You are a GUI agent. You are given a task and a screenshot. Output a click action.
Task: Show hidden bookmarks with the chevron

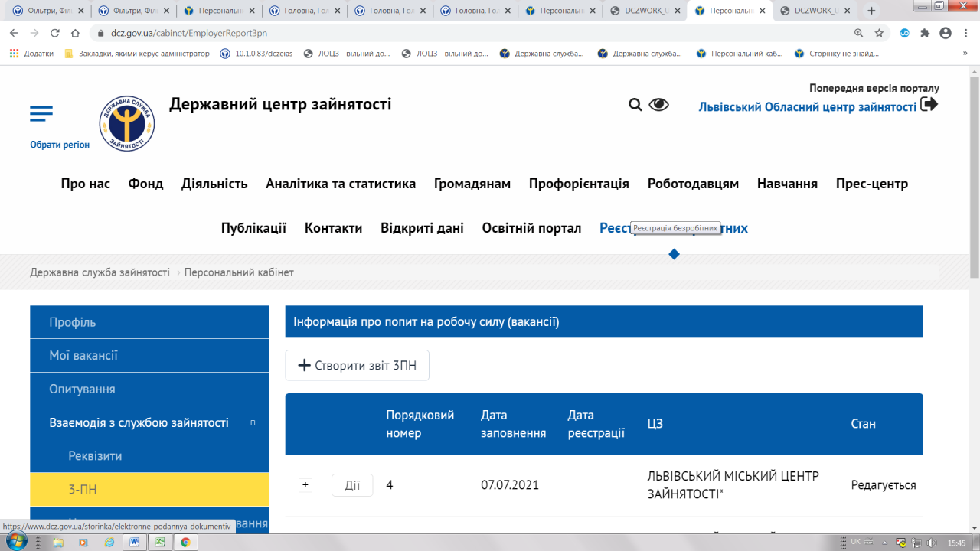(x=964, y=54)
